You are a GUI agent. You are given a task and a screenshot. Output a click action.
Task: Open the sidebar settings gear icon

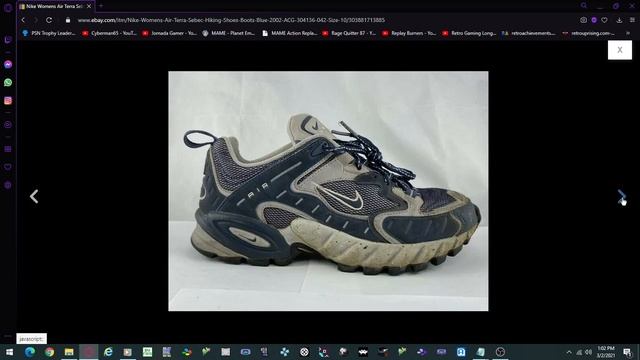(x=8, y=185)
